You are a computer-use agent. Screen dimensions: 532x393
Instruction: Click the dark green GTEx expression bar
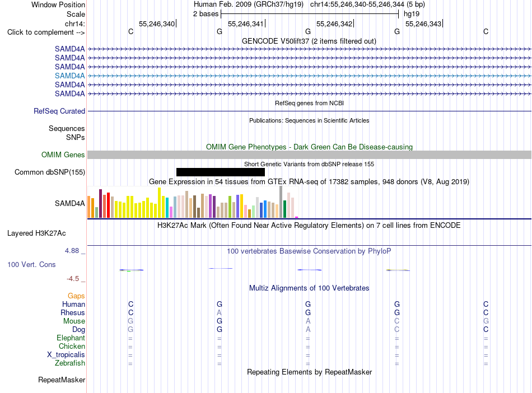coord(284,209)
